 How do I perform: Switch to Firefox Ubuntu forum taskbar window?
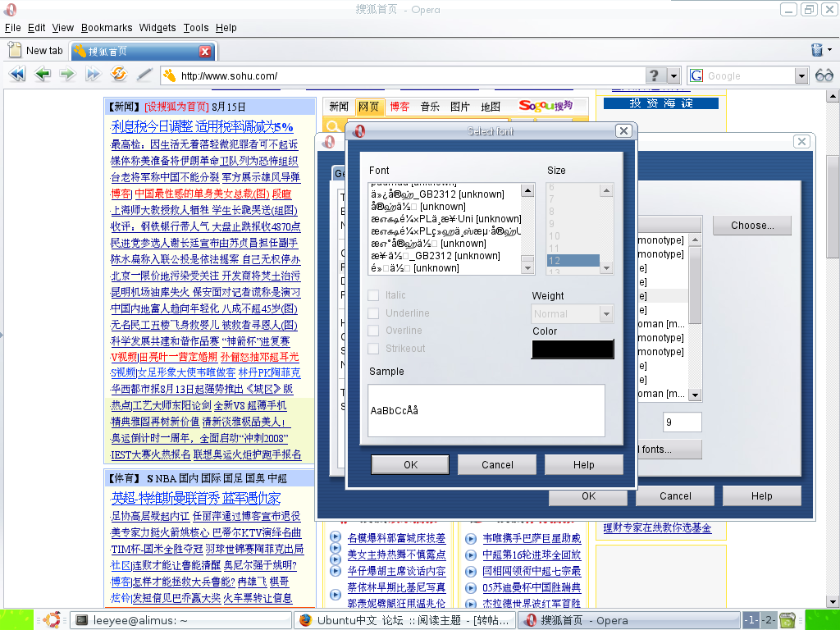point(405,620)
